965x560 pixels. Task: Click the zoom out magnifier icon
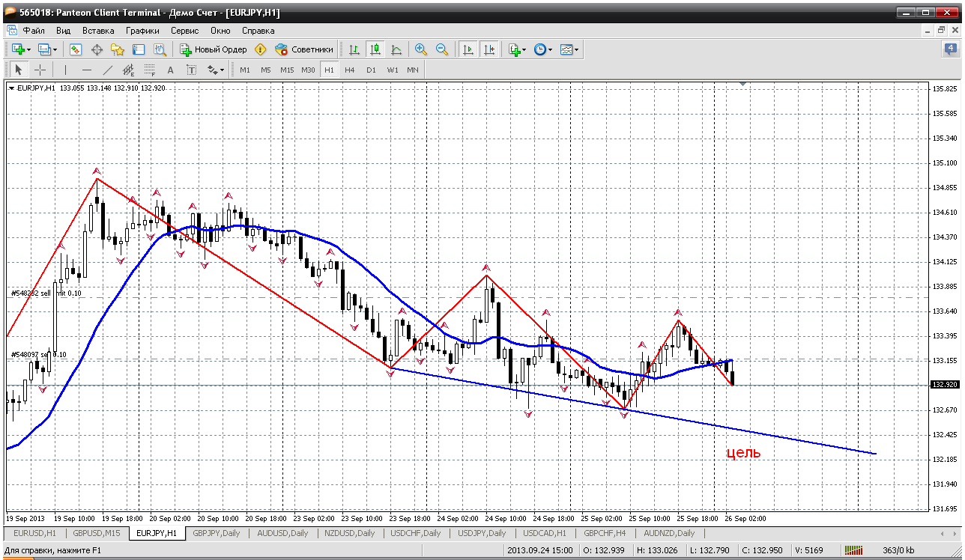pos(442,49)
